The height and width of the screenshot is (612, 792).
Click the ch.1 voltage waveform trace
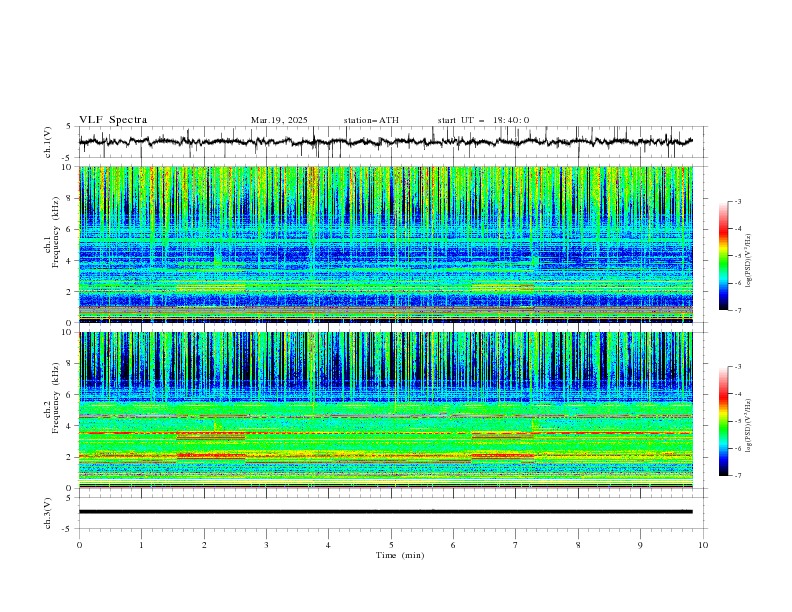tap(385, 142)
